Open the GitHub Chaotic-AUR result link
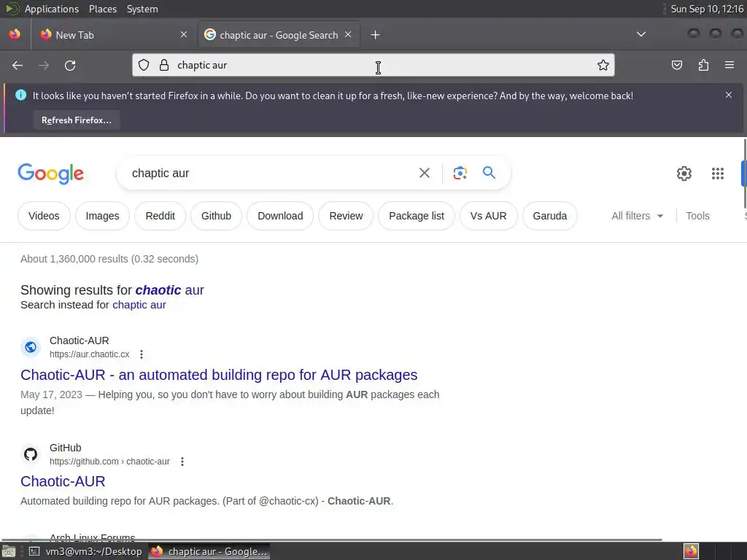This screenshot has height=560, width=747. click(63, 481)
